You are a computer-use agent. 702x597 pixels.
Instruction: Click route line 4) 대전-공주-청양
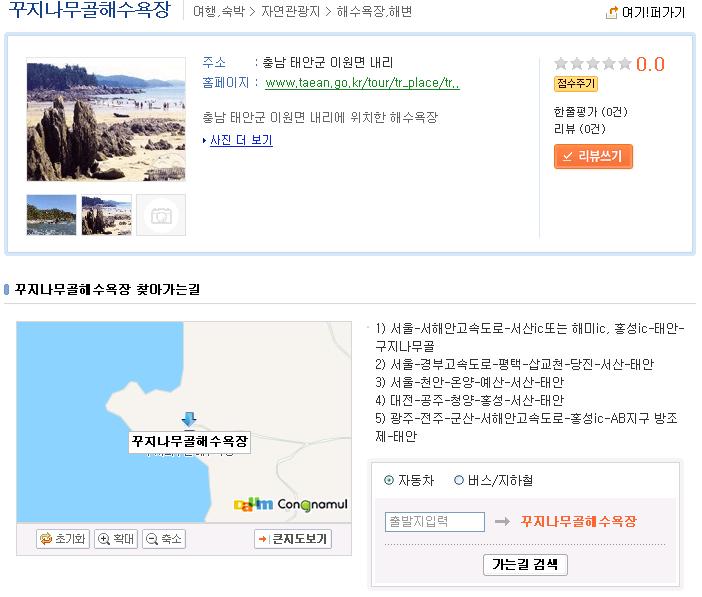coord(469,400)
